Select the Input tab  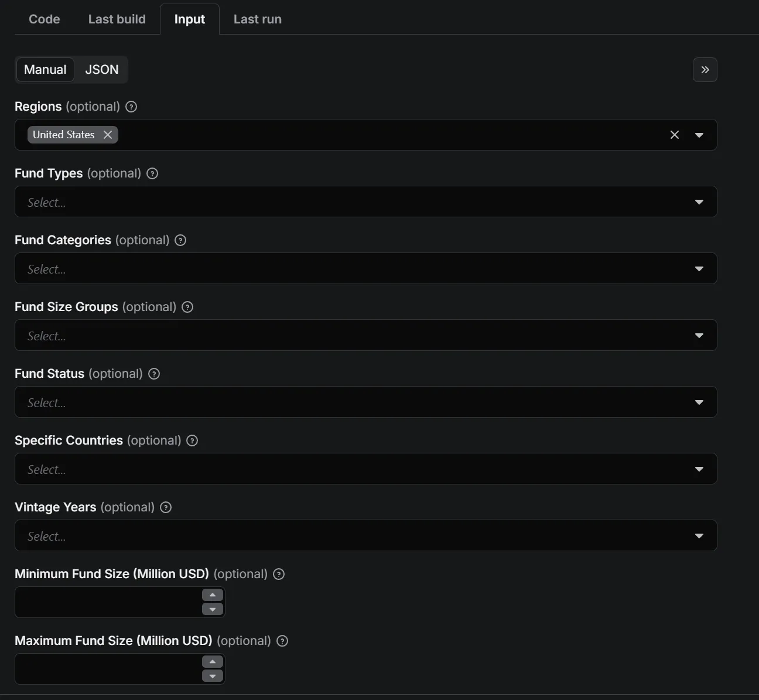189,19
